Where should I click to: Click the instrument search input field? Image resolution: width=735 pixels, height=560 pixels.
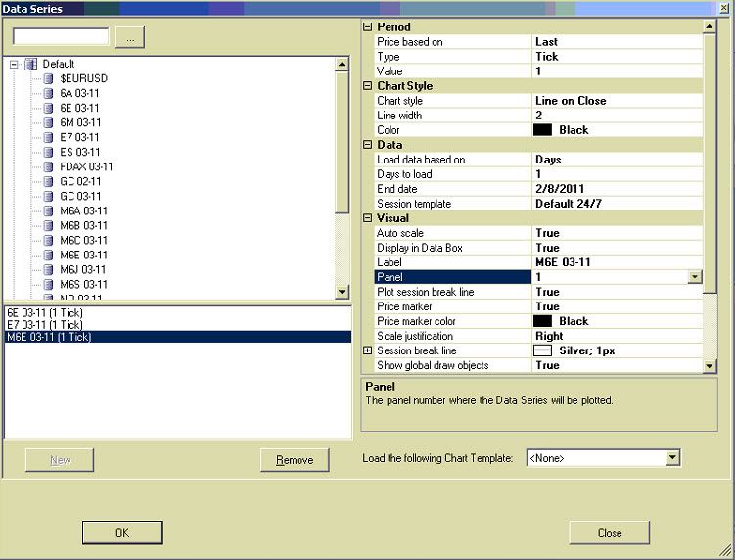[x=61, y=37]
